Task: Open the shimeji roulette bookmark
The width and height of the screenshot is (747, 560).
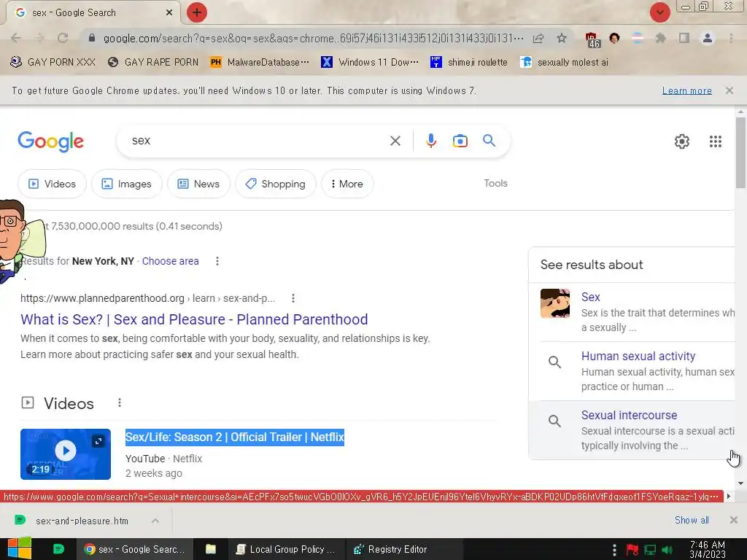Action: click(x=469, y=63)
